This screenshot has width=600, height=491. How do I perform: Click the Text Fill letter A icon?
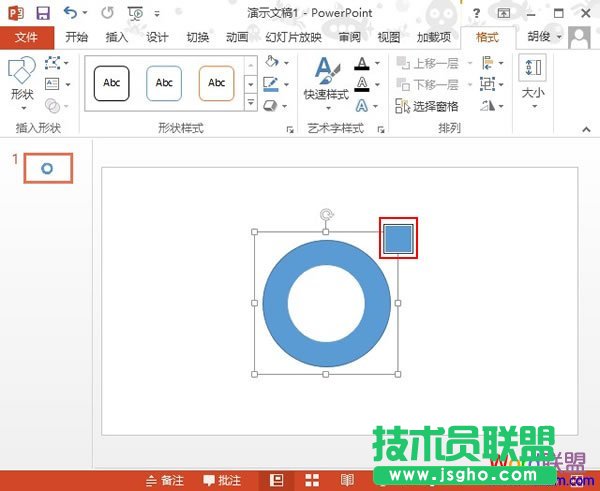(362, 63)
